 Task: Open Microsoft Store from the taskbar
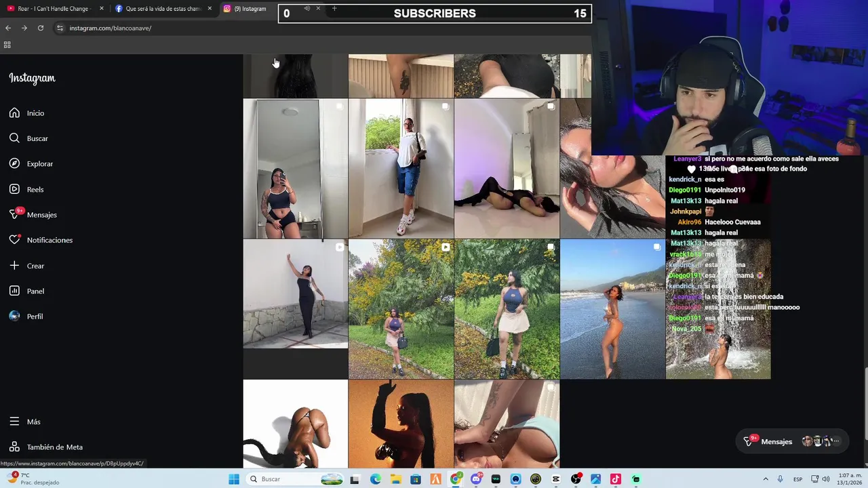tap(416, 479)
